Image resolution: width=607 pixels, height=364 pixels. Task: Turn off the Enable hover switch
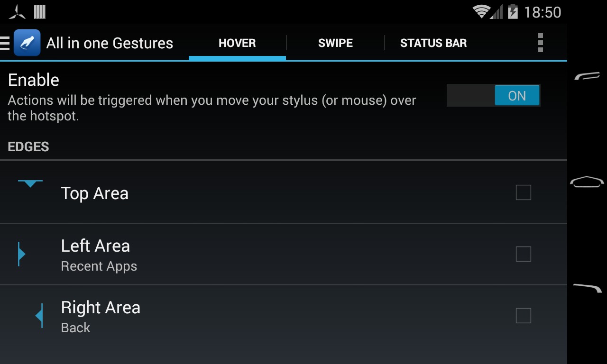click(493, 95)
